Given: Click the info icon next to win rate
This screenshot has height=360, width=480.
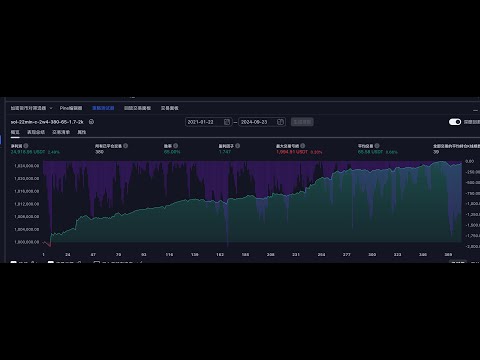Looking at the screenshot, I should 176,146.
